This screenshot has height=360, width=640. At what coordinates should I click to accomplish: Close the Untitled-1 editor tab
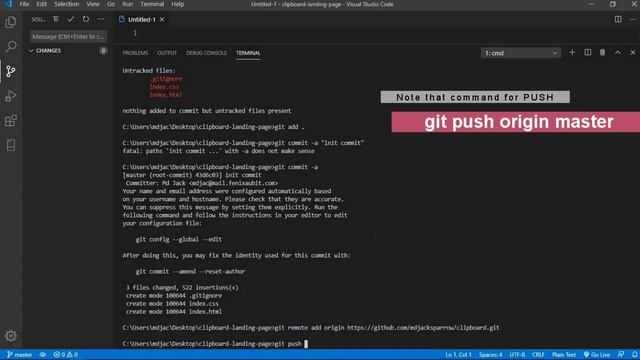pos(162,20)
